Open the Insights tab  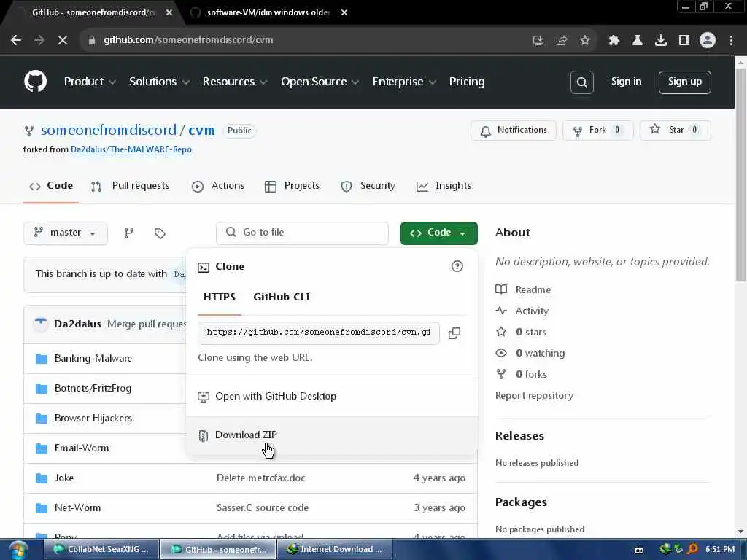tap(444, 186)
